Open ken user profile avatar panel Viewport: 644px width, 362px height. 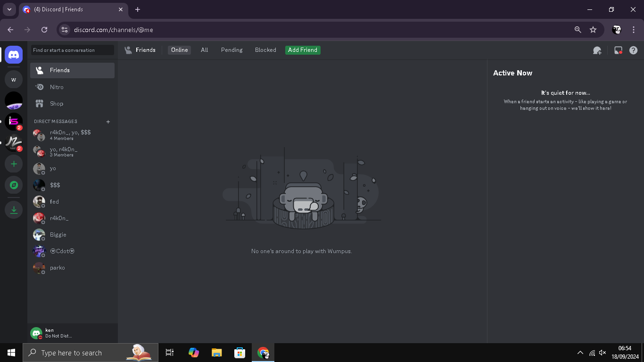(x=36, y=333)
